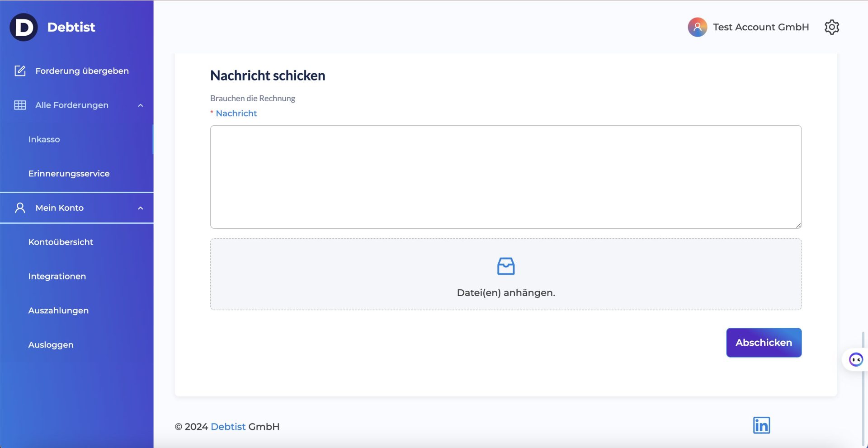Click the inbox tray upload icon

click(505, 266)
